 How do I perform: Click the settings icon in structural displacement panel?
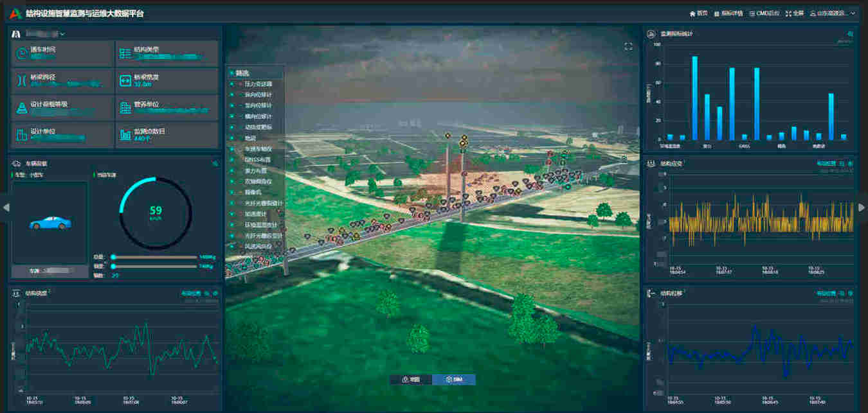pos(850,293)
